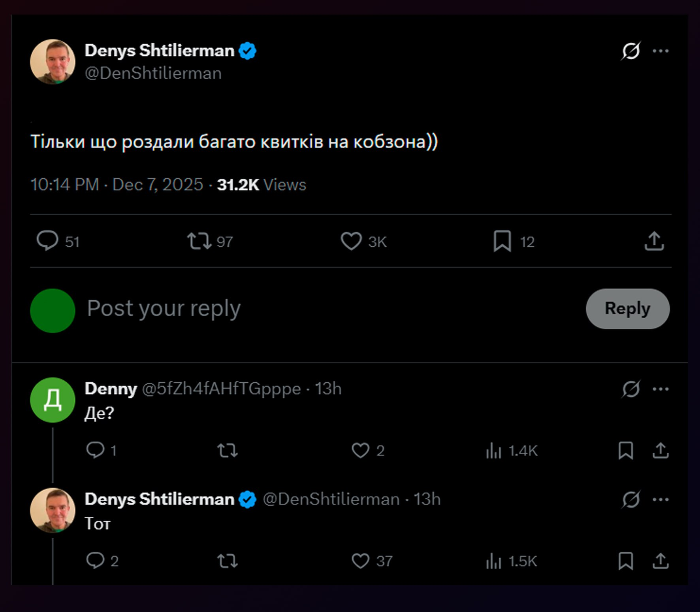Like the main post with 3K likes
Viewport: 700px width, 612px height.
(351, 241)
